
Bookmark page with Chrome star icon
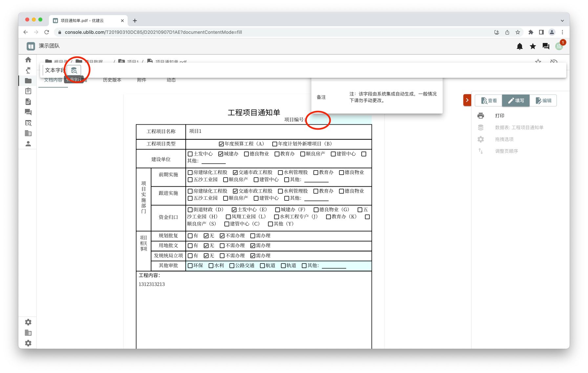pos(518,32)
